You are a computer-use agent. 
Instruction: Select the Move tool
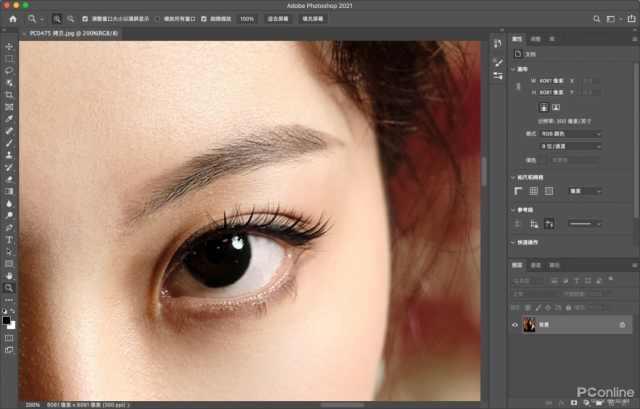[x=9, y=47]
